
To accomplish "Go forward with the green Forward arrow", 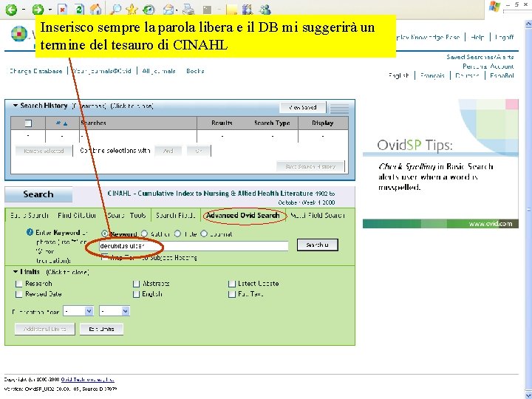I will [x=38, y=10].
